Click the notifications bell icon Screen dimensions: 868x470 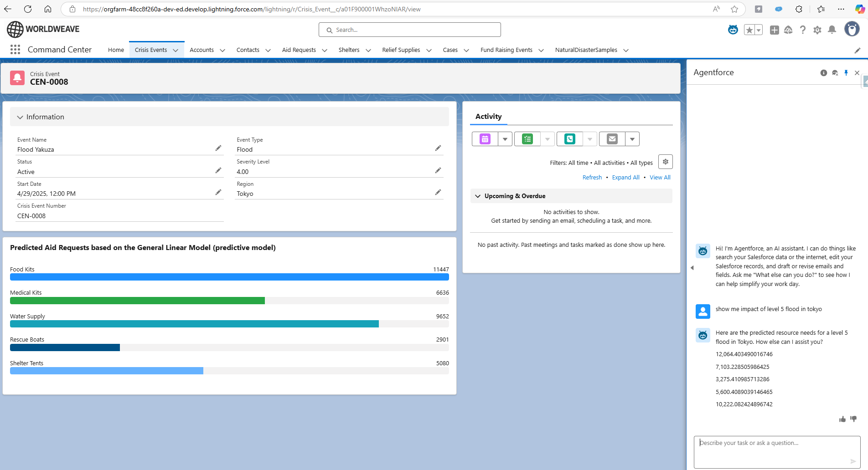(832, 30)
